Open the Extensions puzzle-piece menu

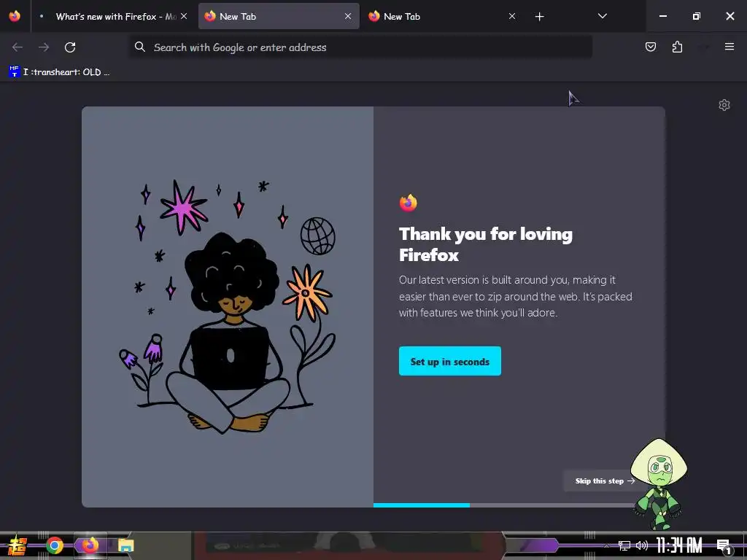[677, 47]
